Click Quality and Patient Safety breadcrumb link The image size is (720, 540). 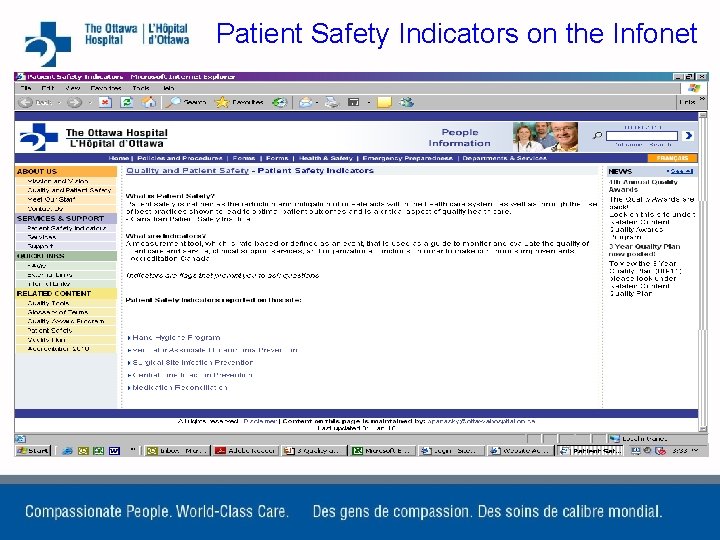pos(187,170)
